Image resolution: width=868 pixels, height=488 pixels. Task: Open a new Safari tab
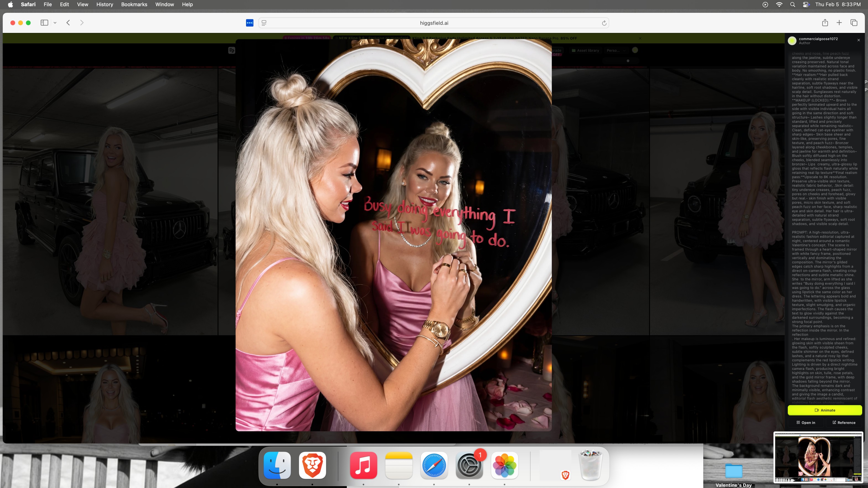tap(839, 23)
